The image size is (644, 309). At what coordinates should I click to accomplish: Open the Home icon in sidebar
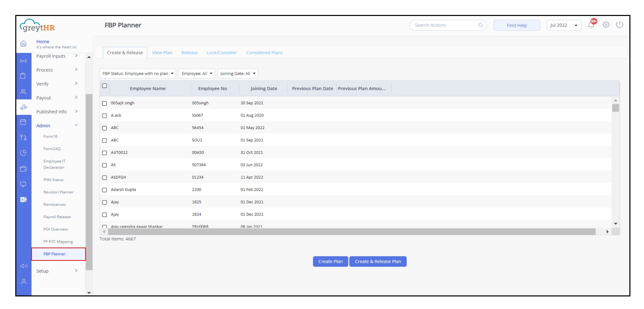coord(23,43)
